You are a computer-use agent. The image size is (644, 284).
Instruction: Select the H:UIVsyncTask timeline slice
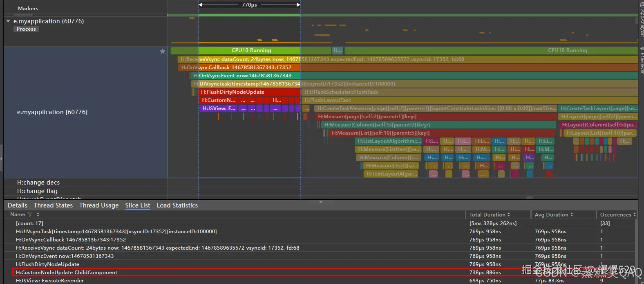[x=414, y=84]
